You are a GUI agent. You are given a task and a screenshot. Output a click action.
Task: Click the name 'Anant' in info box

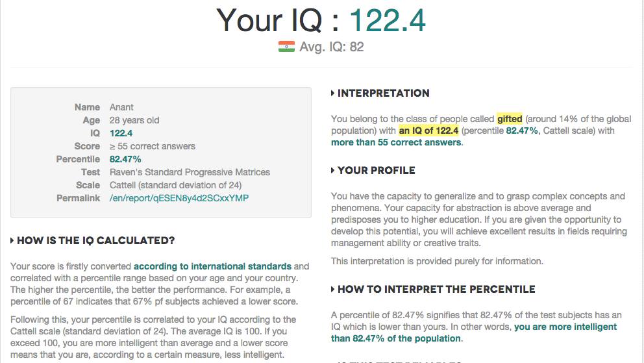coord(121,107)
